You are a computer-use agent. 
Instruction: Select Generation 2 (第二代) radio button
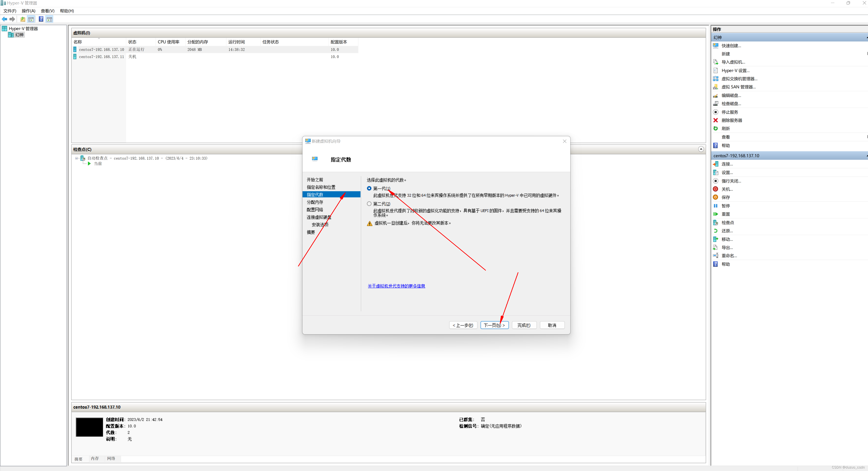pos(369,204)
